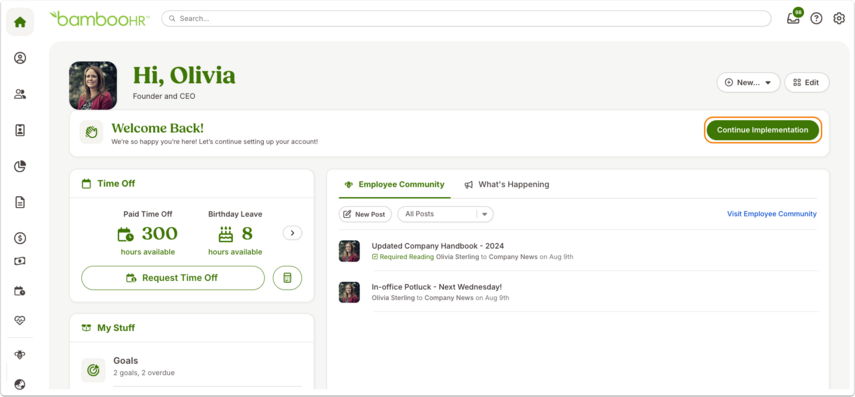
Task: Focus the Search input field
Action: coord(466,19)
